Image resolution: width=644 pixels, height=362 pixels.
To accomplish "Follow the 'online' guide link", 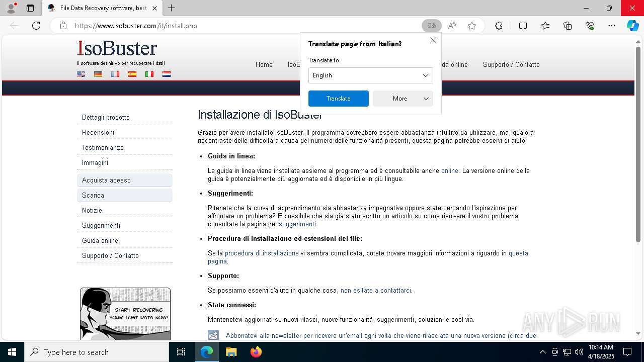I will [450, 170].
